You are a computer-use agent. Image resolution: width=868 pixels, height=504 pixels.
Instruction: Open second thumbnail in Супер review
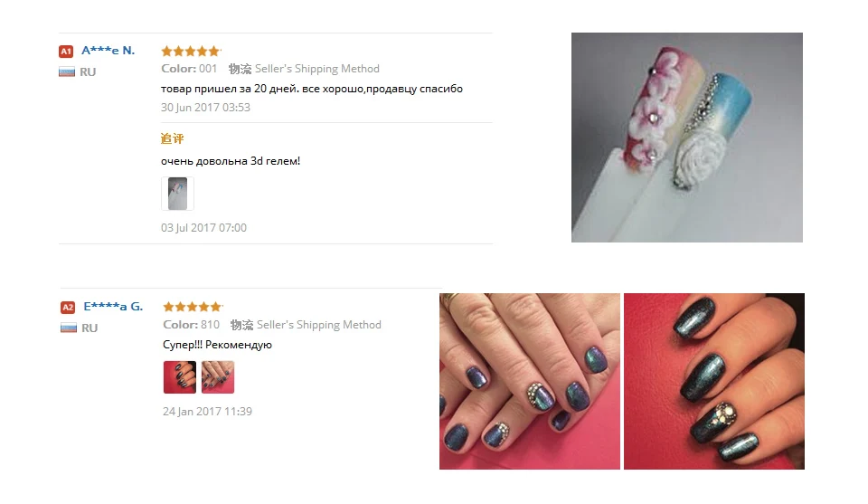pos(218,377)
